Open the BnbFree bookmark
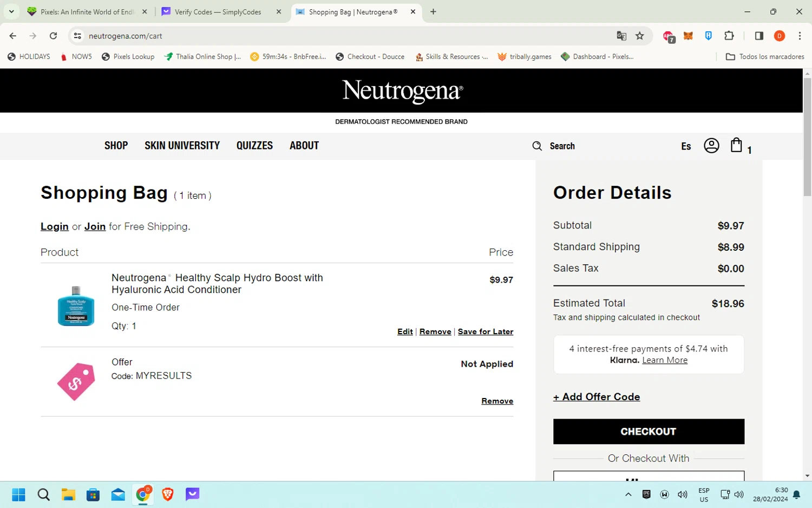The height and width of the screenshot is (508, 812). tap(288, 56)
